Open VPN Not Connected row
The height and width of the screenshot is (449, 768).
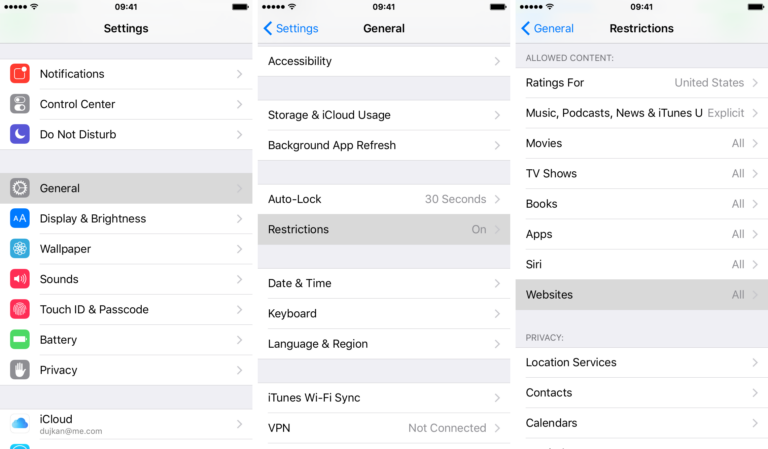click(384, 428)
